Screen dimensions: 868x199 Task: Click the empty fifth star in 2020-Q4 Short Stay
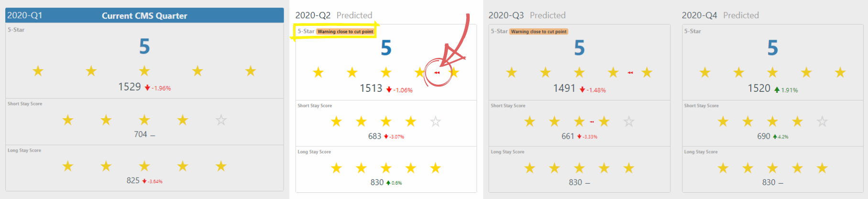[822, 122]
